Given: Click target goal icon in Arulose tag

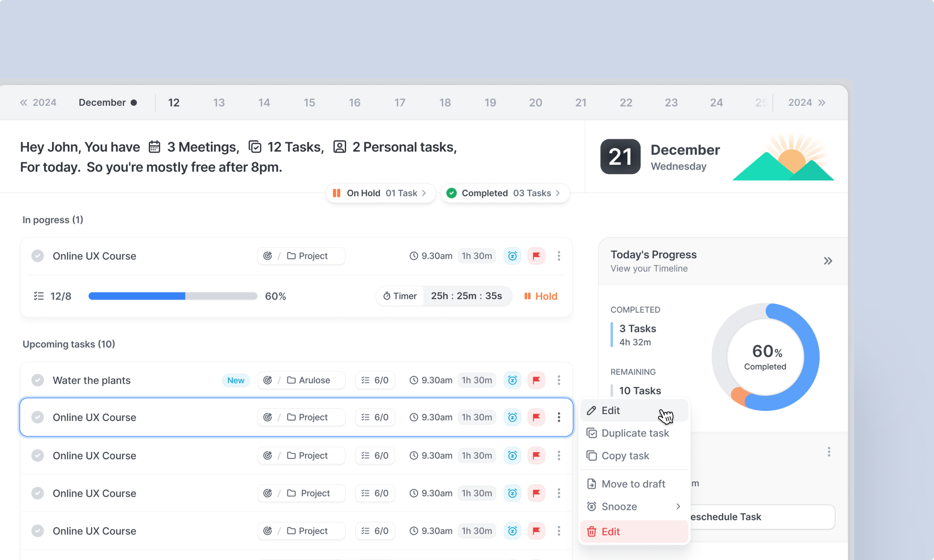Looking at the screenshot, I should (268, 380).
